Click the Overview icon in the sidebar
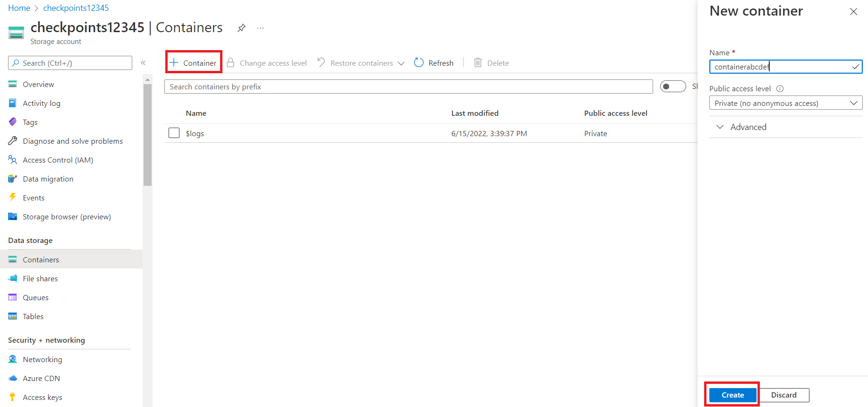 (13, 84)
